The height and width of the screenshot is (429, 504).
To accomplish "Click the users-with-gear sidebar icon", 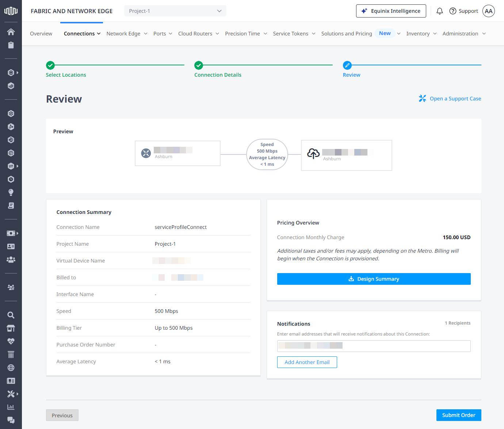I will point(11,287).
